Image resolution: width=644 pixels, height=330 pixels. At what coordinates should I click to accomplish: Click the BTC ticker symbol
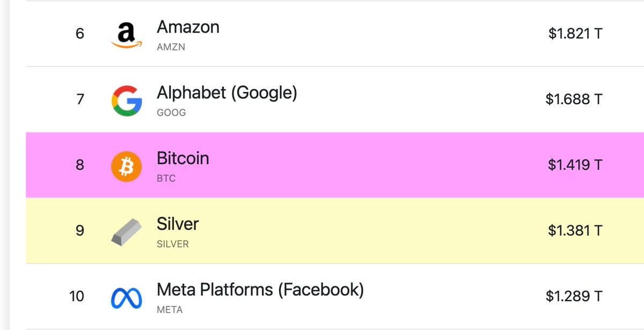[x=166, y=178]
